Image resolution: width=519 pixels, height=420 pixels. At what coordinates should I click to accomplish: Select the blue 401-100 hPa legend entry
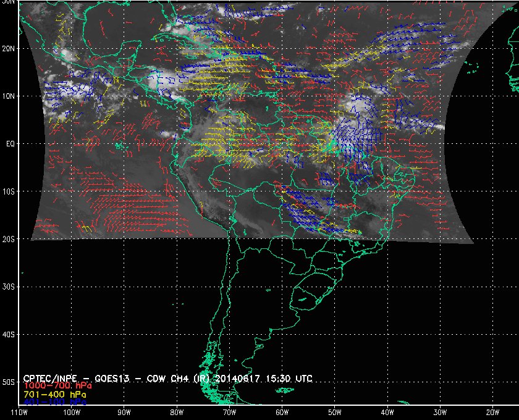[55, 402]
